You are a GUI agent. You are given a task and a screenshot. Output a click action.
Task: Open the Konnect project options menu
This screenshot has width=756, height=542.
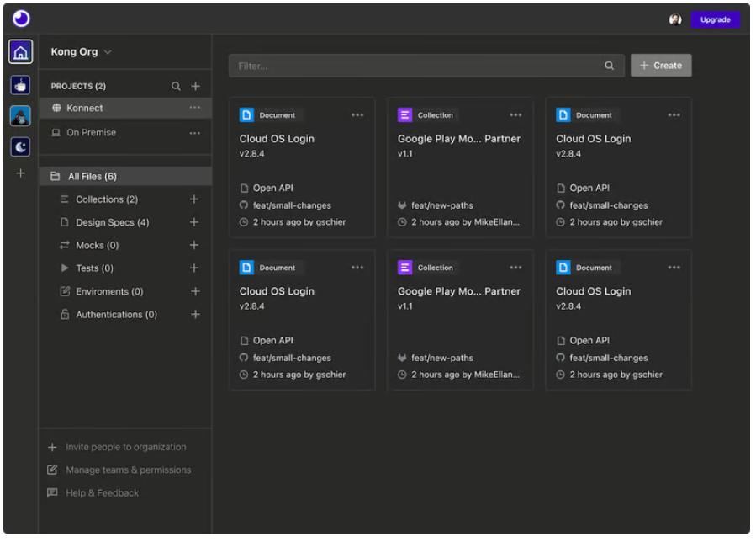pyautogui.click(x=195, y=108)
